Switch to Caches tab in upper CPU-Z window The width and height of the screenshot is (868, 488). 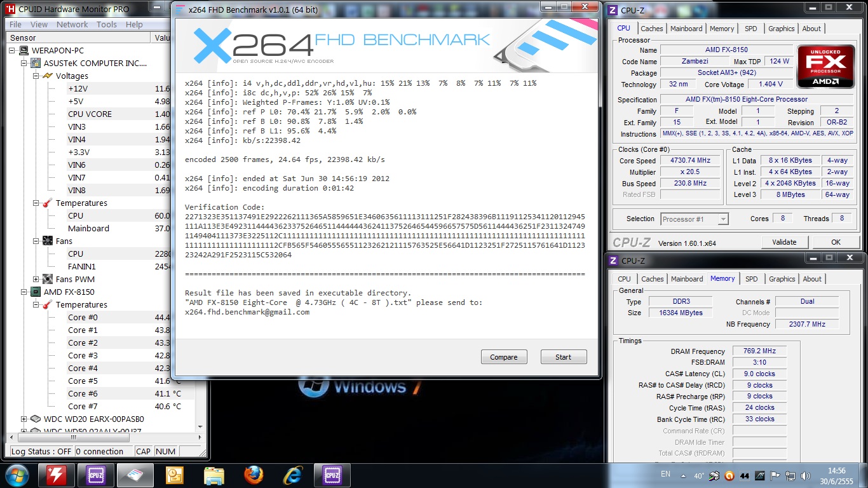tap(652, 29)
